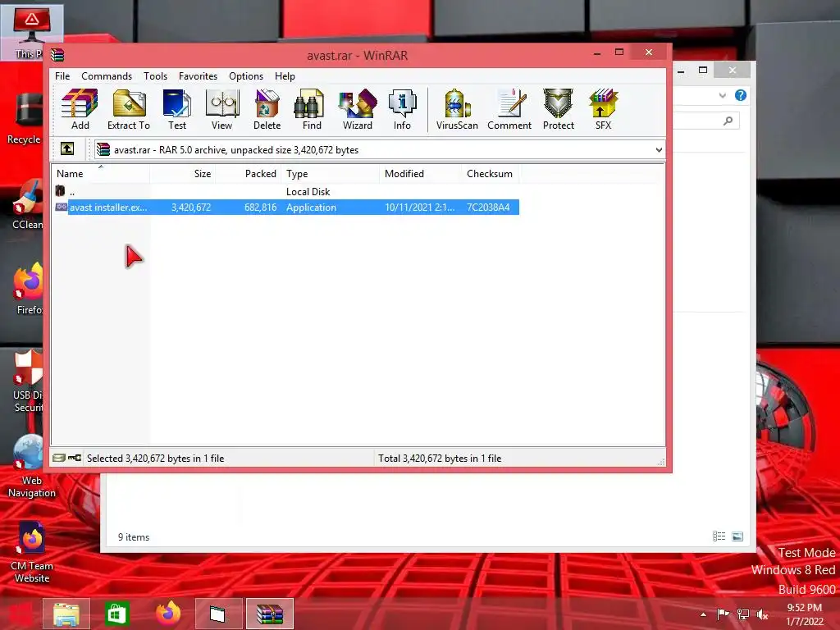Open the CM Team Website desktop shortcut
Screen dimensions: 840x630
click(x=32, y=553)
